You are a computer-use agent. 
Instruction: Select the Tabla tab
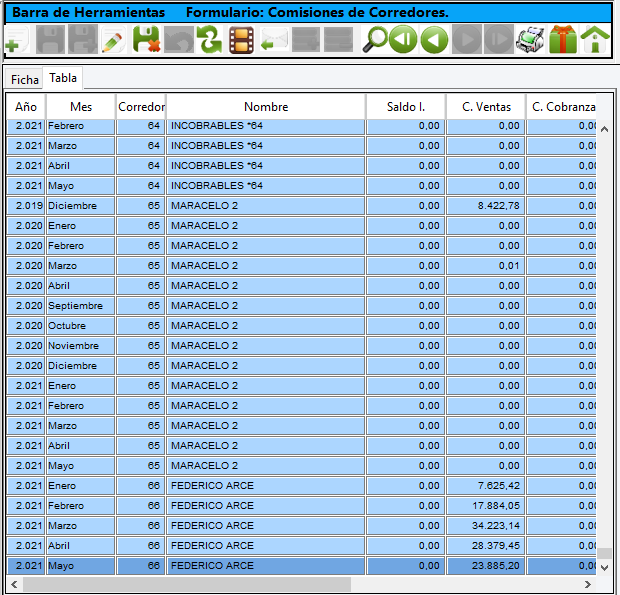pyautogui.click(x=63, y=78)
